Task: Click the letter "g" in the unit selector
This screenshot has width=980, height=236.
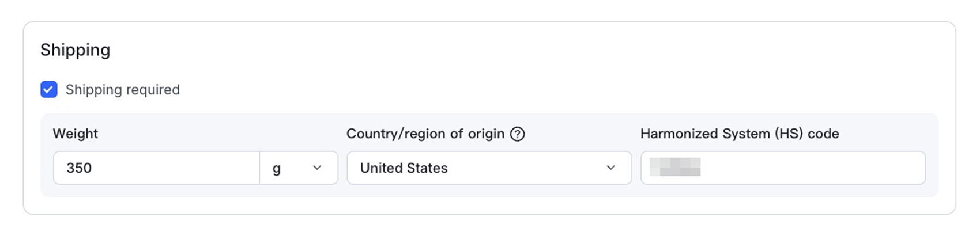Action: (277, 168)
